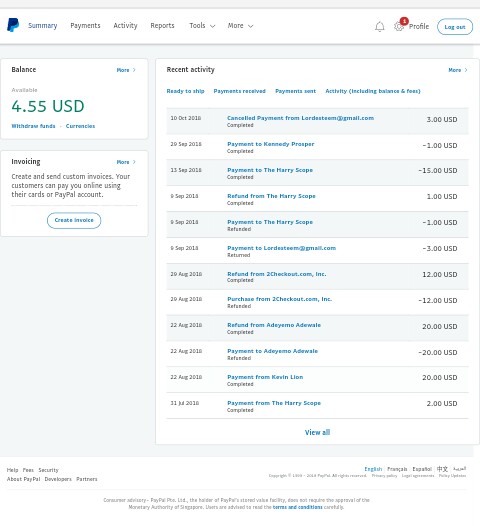The image size is (480, 526).
Task: Click the Withdraw funds link
Action: [33, 126]
